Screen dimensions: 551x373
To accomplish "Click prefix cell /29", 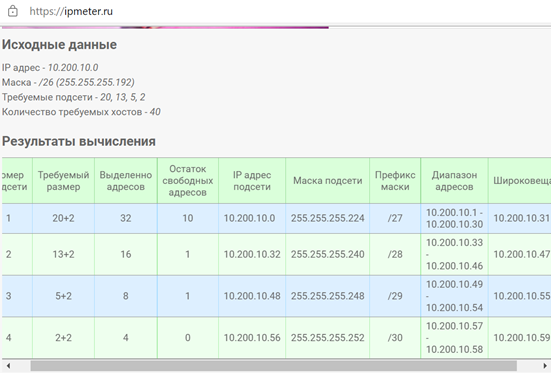I will (395, 296).
